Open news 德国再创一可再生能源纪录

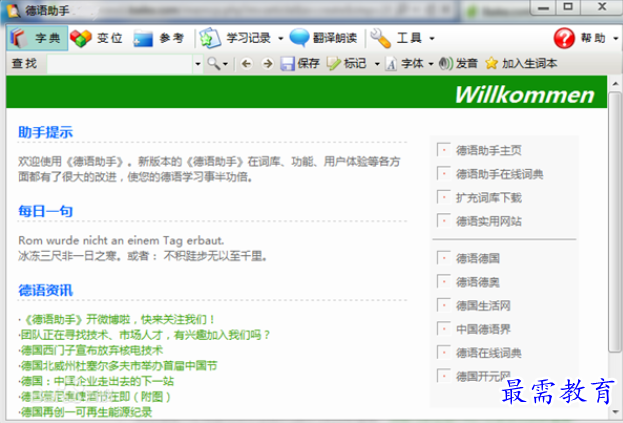(86, 412)
